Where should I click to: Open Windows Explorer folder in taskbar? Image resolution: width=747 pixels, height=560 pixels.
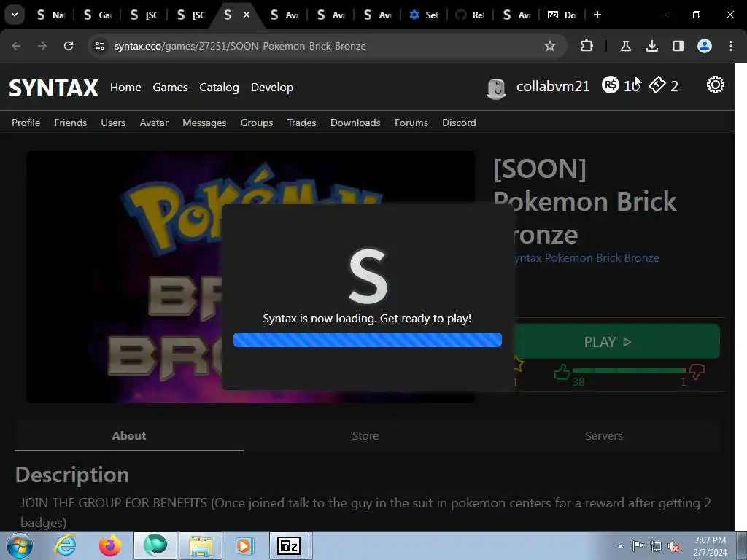[x=200, y=545]
